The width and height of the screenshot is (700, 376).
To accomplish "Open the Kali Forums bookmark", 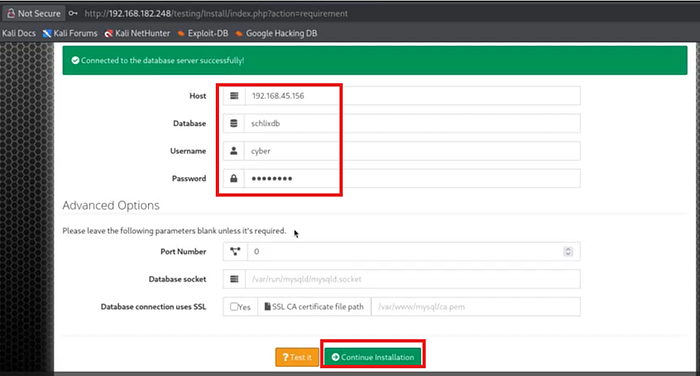I will coord(70,33).
